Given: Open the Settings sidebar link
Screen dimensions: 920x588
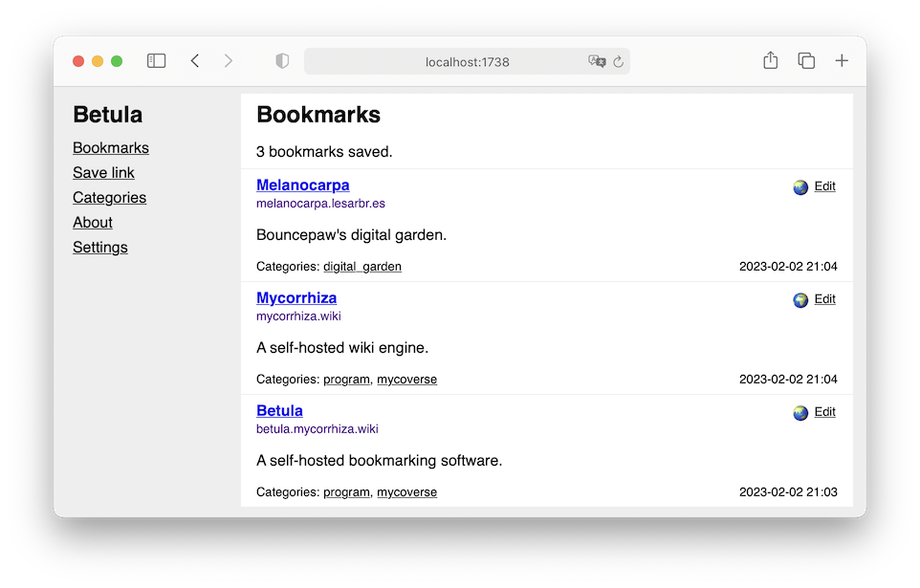Looking at the screenshot, I should (x=99, y=248).
